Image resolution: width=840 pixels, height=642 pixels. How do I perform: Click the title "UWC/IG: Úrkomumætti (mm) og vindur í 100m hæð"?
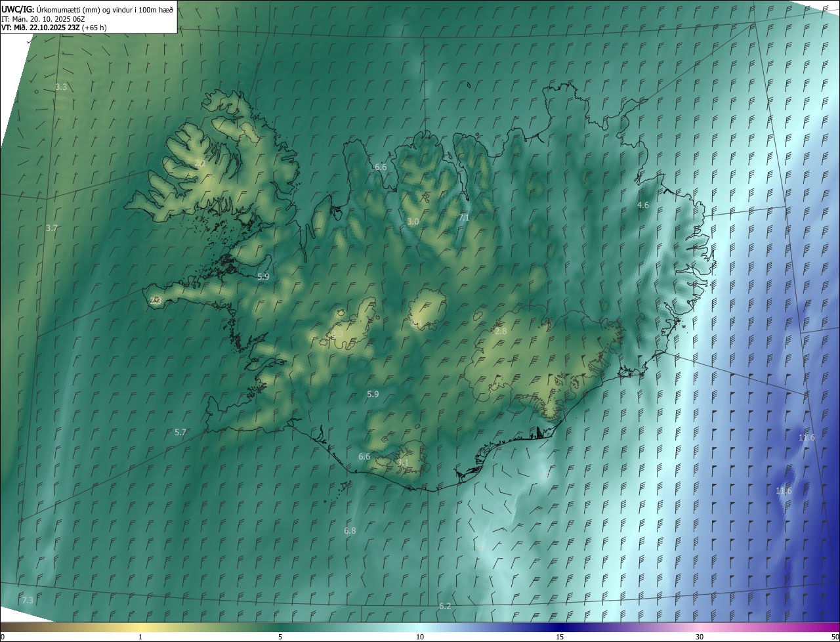(87, 9)
